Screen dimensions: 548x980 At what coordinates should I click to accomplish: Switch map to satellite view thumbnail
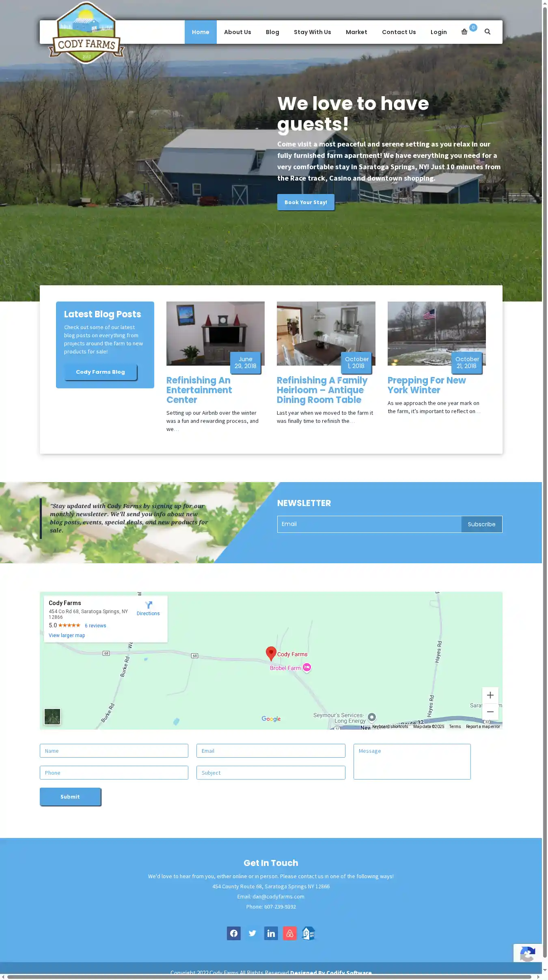pos(52,717)
